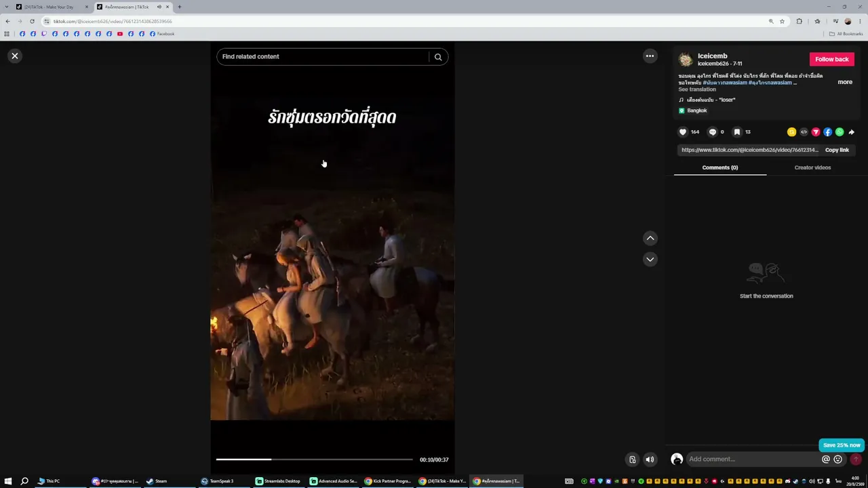The width and height of the screenshot is (868, 488).
Task: Send to friends via red share icon
Action: tap(816, 132)
